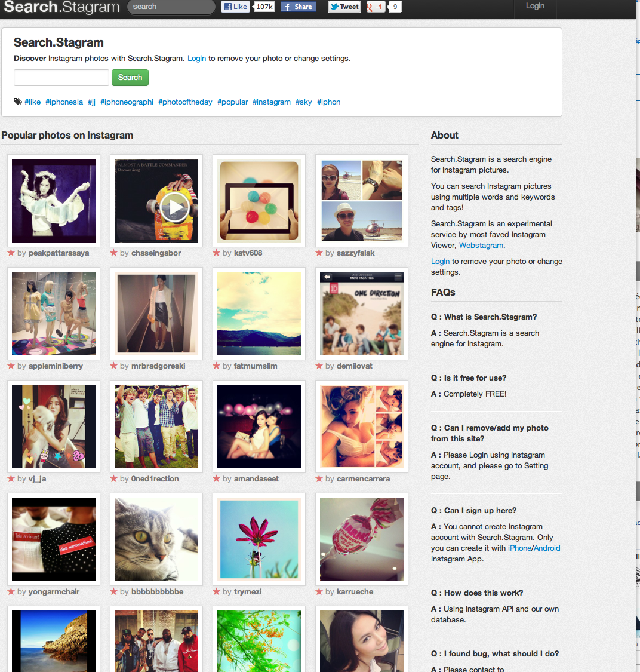Open the photo by peakpattarasaya
Screen dimensions: 640x672
[54, 201]
